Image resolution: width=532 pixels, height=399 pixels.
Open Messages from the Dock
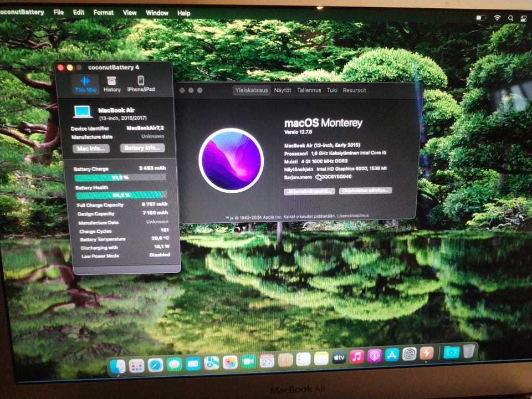(175, 365)
